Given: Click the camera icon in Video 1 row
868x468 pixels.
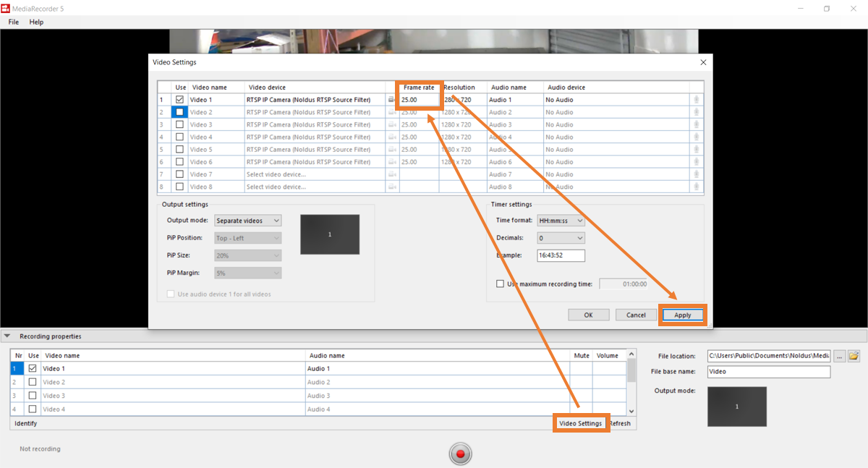Looking at the screenshot, I should point(391,100).
